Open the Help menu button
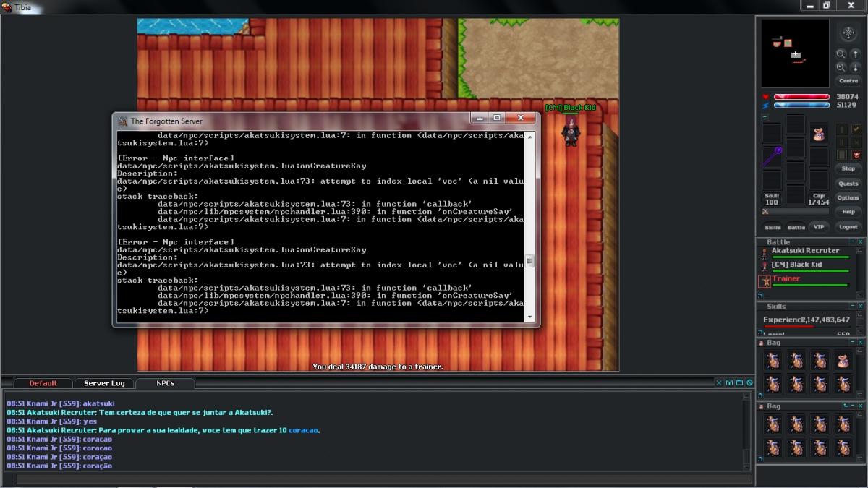This screenshot has width=868, height=488. (848, 212)
